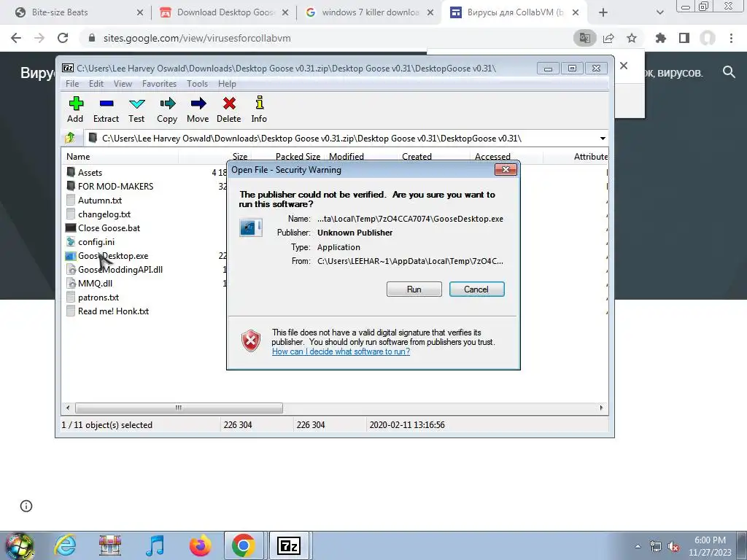Select changelog.txt in the file list

click(x=98, y=214)
